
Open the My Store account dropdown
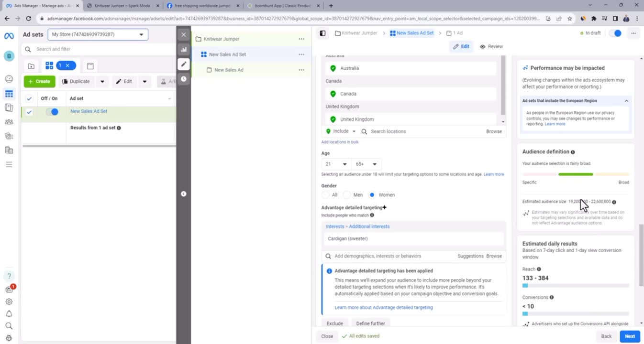coord(98,34)
